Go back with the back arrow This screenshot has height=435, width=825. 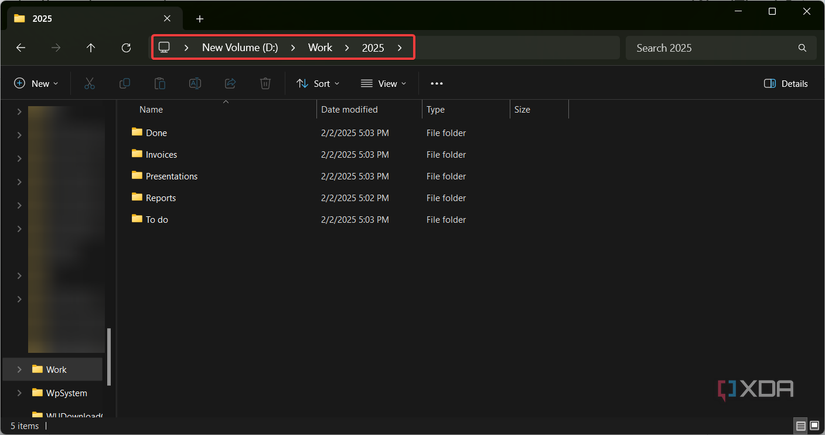point(21,48)
